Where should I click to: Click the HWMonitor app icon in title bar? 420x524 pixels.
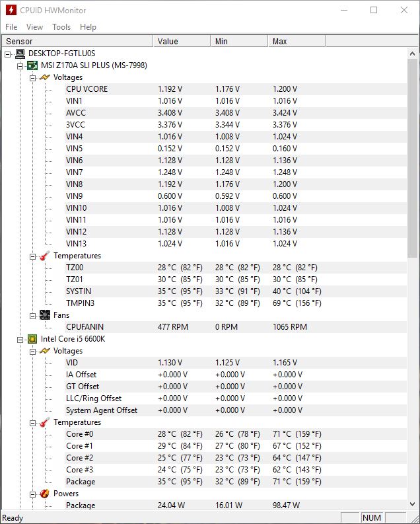point(11,11)
